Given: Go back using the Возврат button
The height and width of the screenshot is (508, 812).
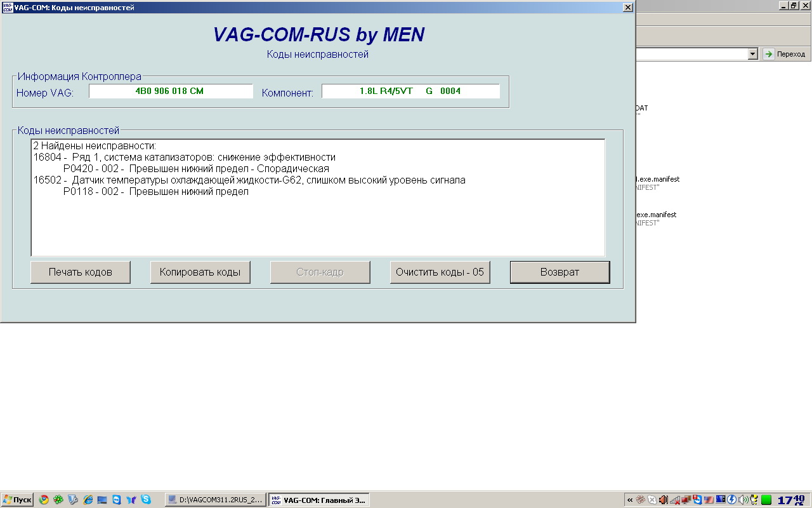Looking at the screenshot, I should pos(560,272).
